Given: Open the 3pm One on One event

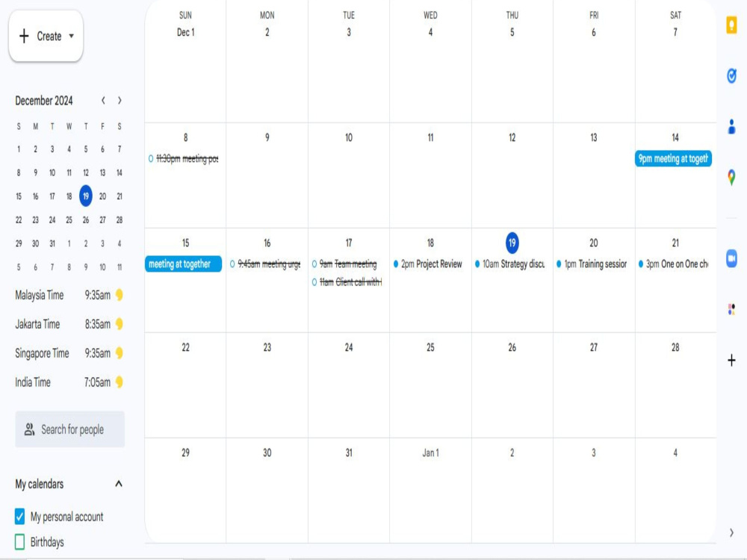Looking at the screenshot, I should pos(674,264).
